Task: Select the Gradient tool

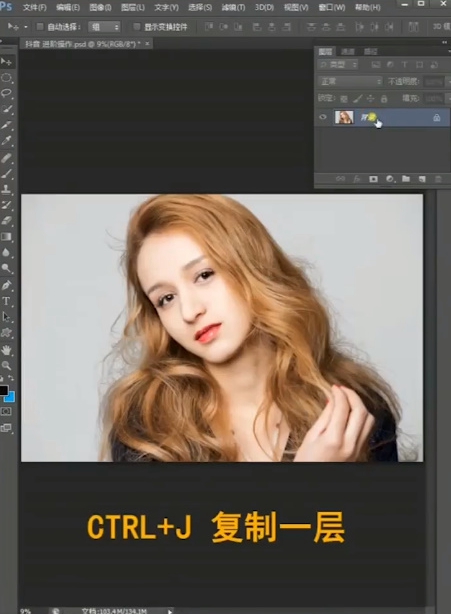Action: click(7, 237)
